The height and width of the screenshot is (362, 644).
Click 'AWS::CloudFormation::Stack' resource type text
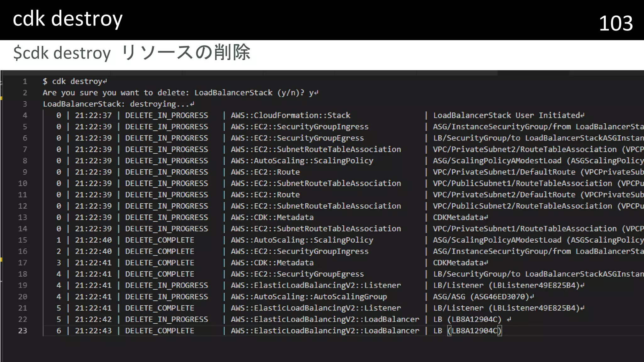point(291,115)
